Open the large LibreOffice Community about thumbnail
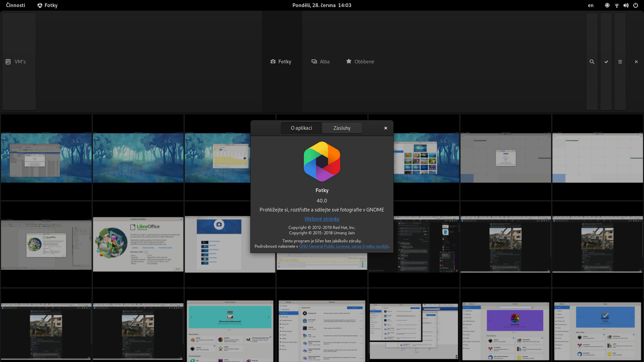The image size is (644, 362). tap(138, 244)
